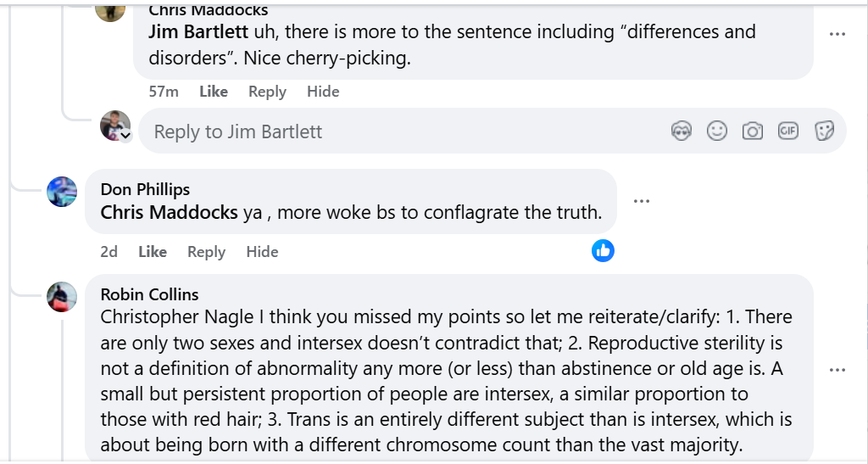
Task: Open emoji picker in reply box
Action: click(717, 131)
